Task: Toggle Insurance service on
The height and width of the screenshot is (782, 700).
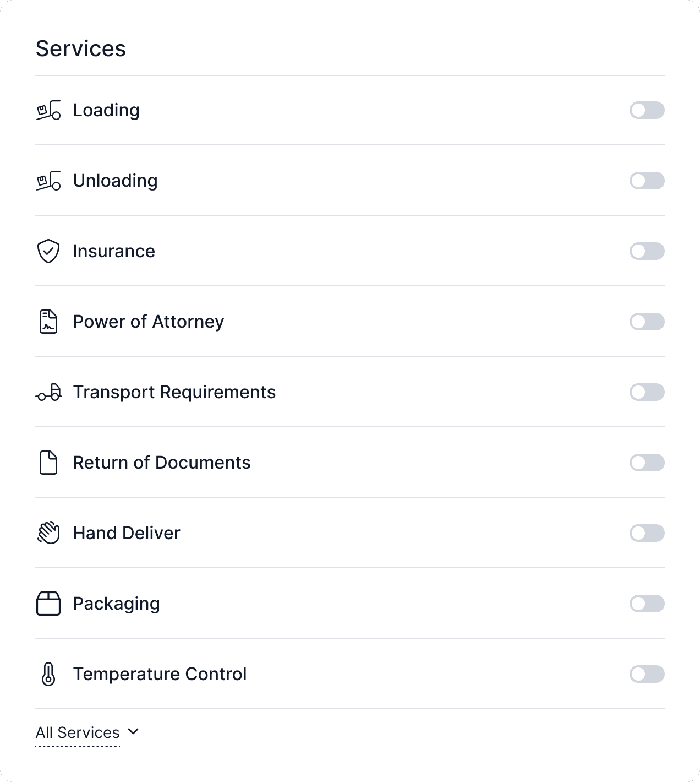Action: pyautogui.click(x=647, y=251)
